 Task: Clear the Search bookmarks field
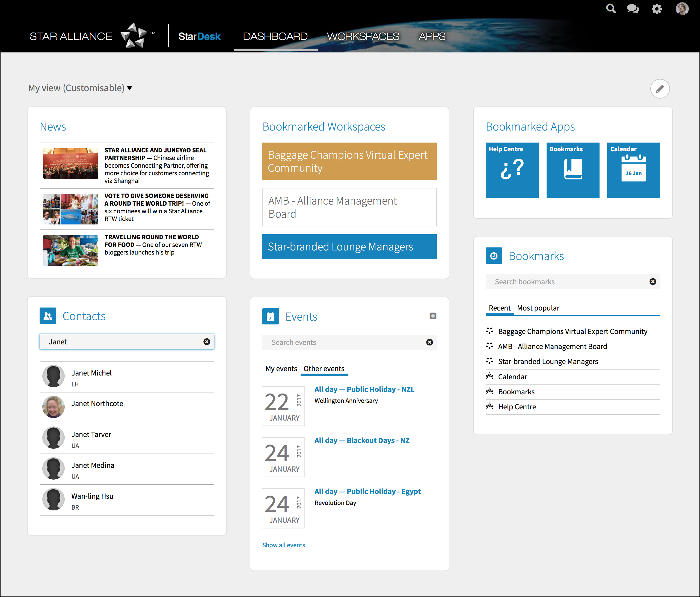pyautogui.click(x=653, y=282)
